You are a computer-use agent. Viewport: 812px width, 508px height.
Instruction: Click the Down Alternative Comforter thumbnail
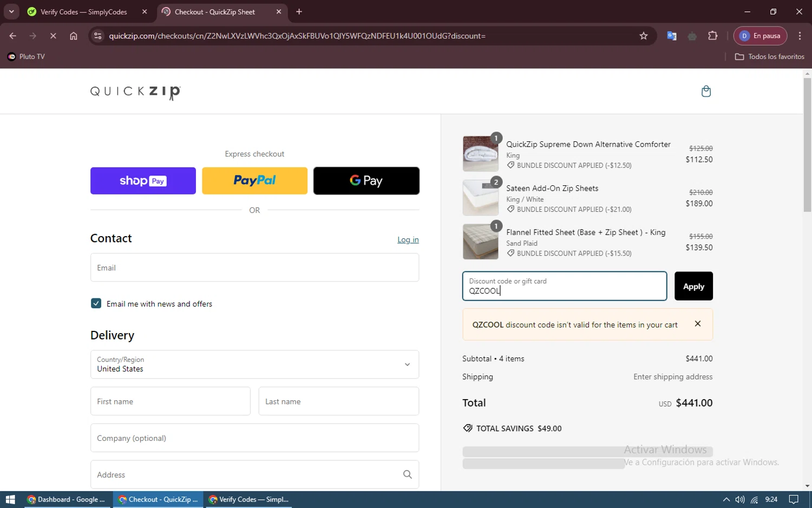click(481, 154)
